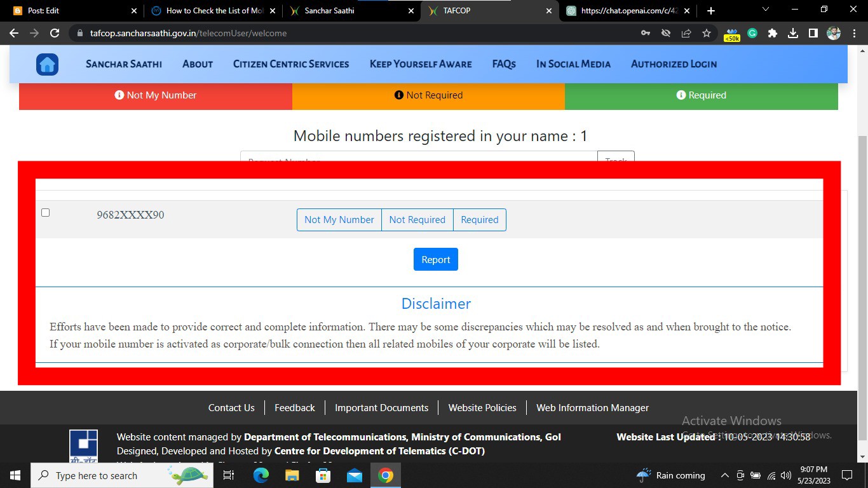
Task: Open the Grammarly extension icon
Action: [752, 33]
